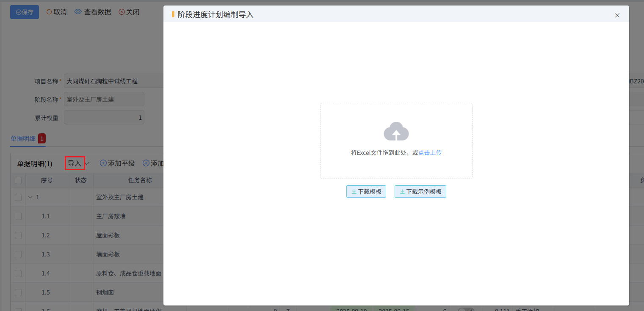The width and height of the screenshot is (644, 311).
Task: Check the checkbox for row 1
Action: pos(18,197)
